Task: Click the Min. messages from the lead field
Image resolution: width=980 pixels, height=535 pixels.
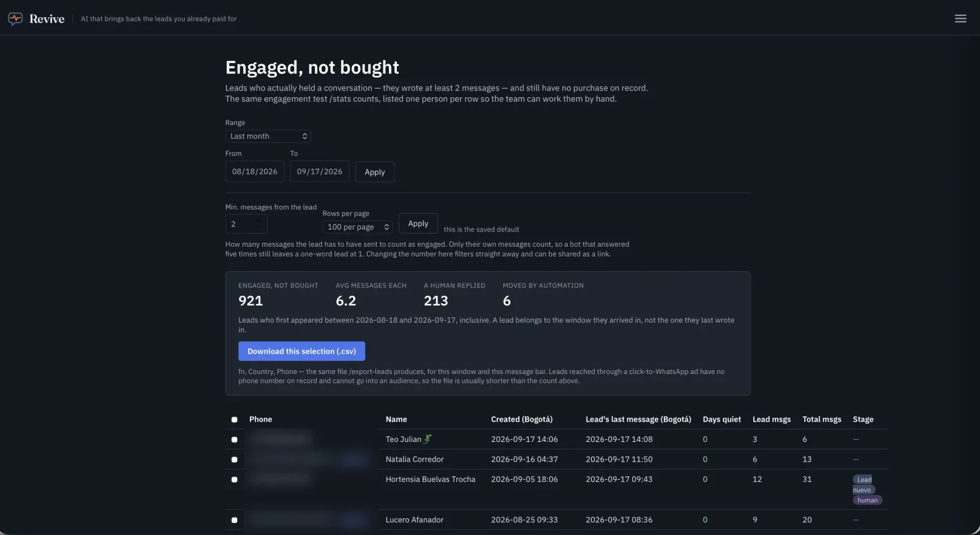Action: [246, 224]
